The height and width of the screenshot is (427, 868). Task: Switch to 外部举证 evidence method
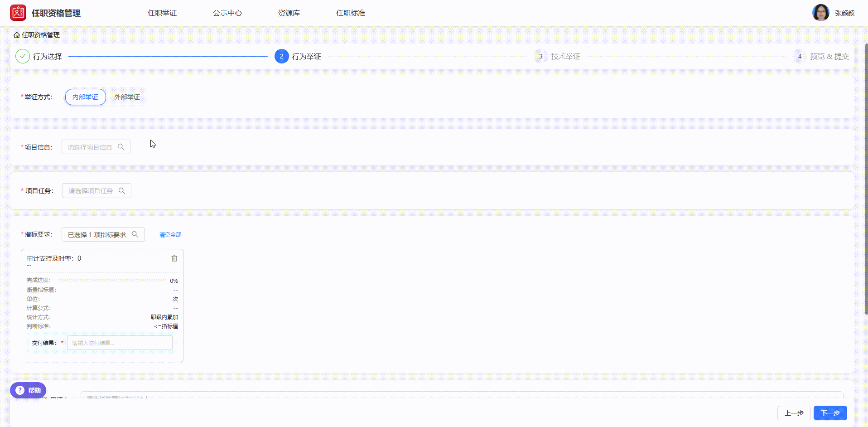[x=127, y=97]
